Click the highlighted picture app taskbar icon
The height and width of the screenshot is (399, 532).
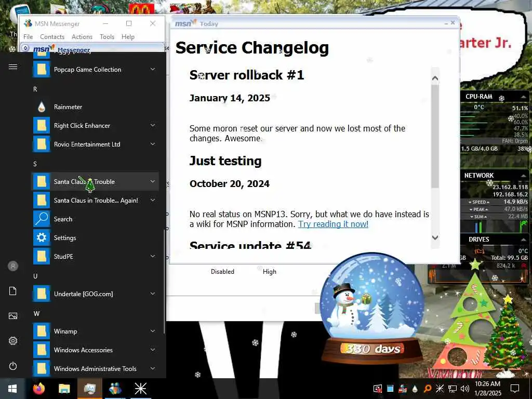click(89, 389)
